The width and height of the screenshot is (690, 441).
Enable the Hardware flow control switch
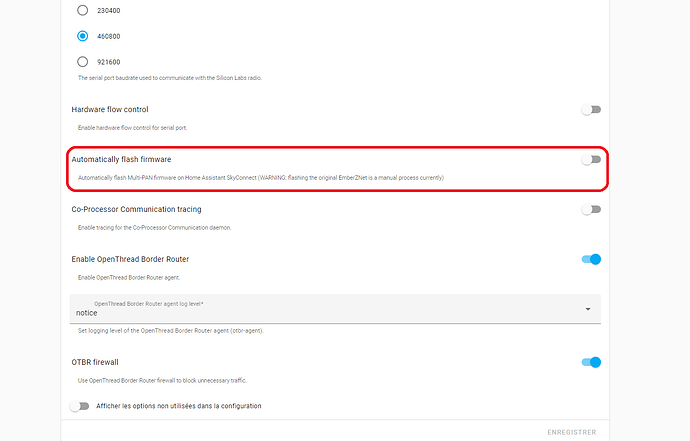click(x=592, y=109)
